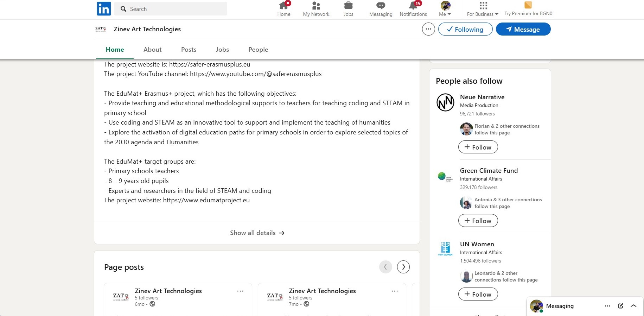Screen dimensions: 644x316
Task: Open the Neue Narrative page link
Action: (x=482, y=97)
